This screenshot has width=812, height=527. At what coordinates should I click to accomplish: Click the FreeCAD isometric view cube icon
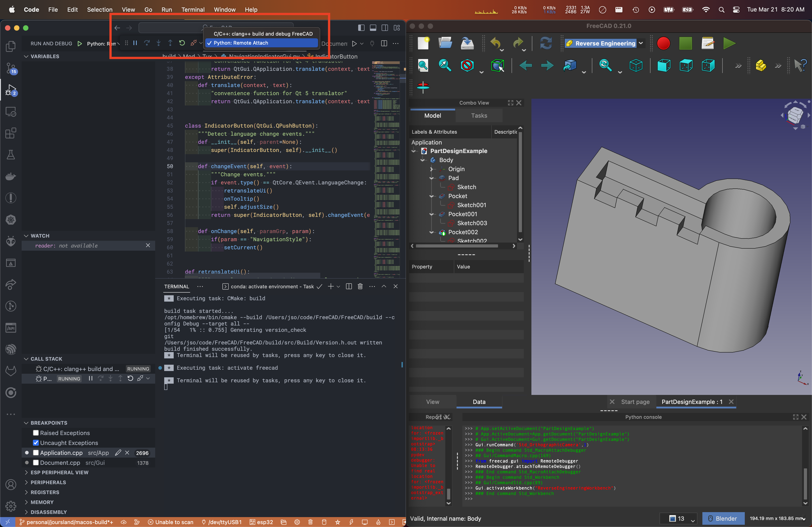(x=636, y=65)
